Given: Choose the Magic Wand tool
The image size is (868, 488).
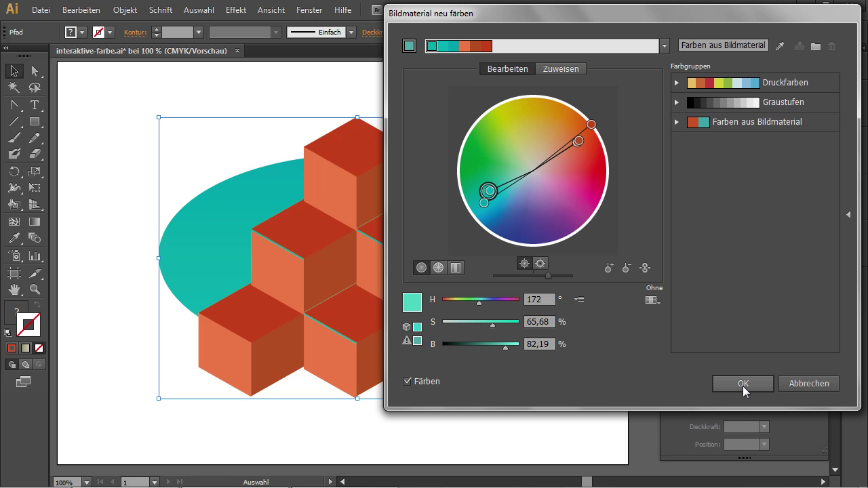Looking at the screenshot, I should click(14, 87).
